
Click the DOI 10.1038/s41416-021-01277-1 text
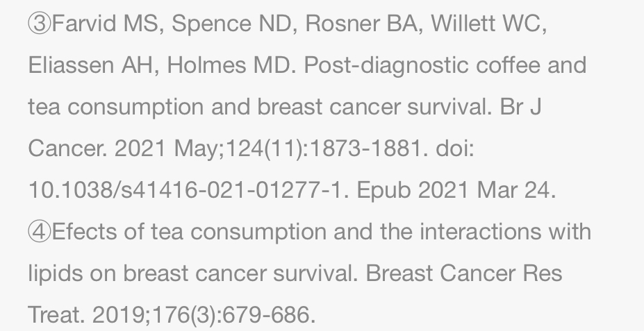click(185, 190)
